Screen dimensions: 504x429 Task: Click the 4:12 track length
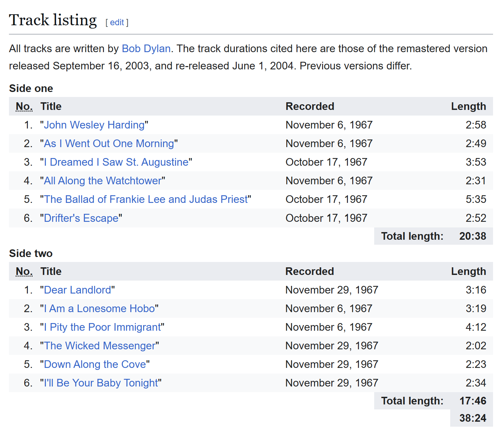(476, 327)
